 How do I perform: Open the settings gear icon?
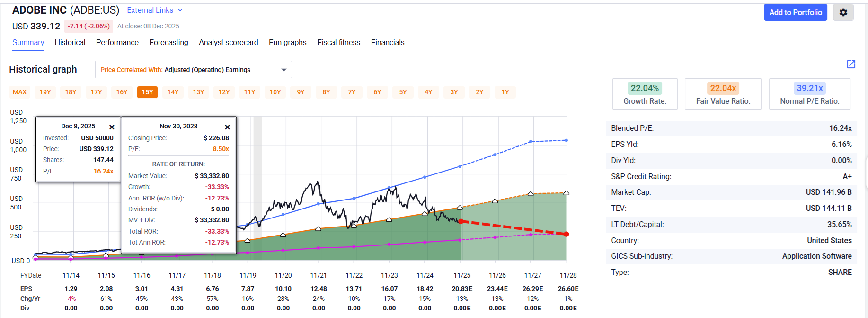tap(843, 12)
